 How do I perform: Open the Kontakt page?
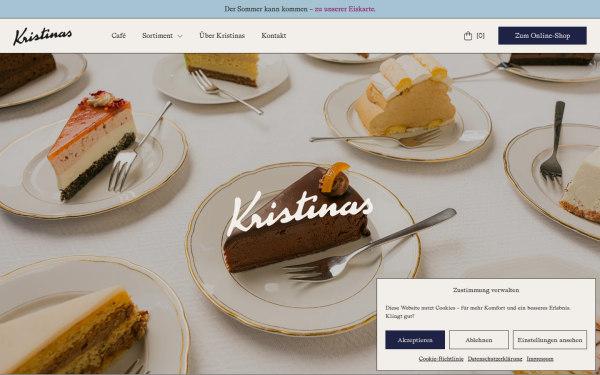pos(274,36)
